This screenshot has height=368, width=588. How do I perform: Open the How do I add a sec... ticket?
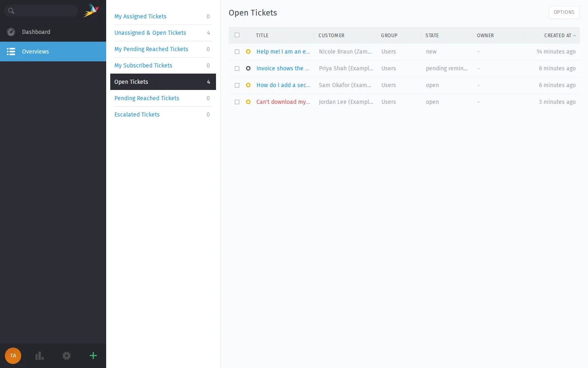coord(283,85)
